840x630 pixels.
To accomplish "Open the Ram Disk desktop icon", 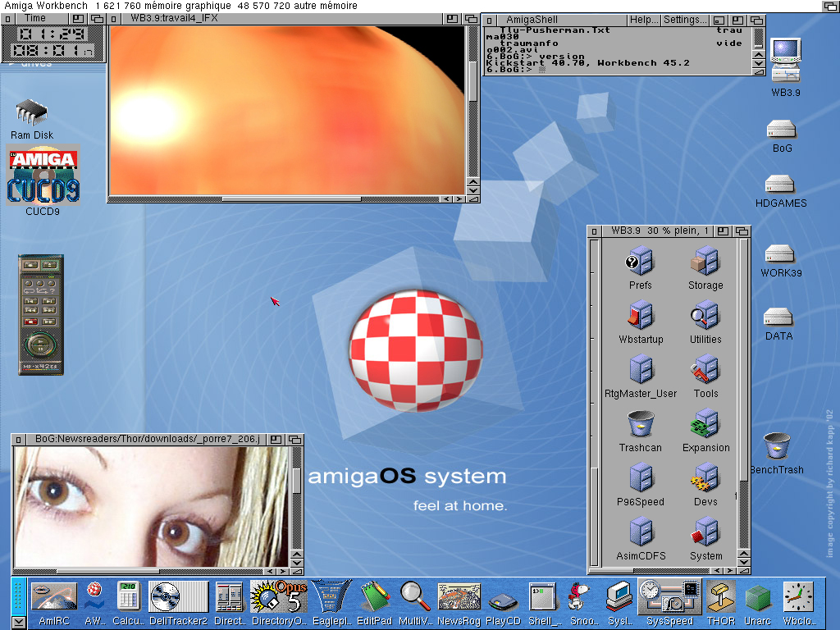I will tap(31, 112).
